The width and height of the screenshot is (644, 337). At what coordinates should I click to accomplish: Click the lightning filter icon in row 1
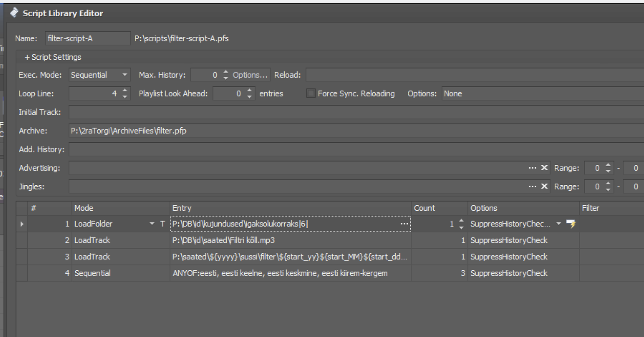[570, 224]
